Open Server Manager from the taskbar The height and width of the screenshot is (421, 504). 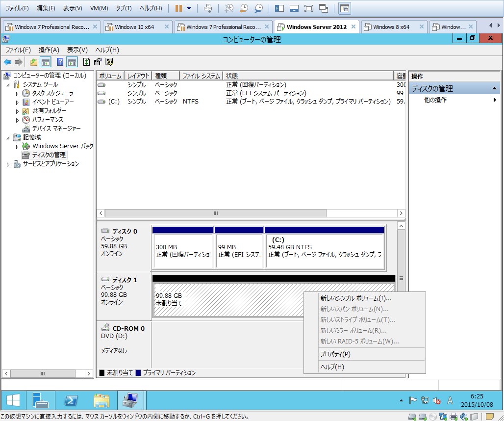(40, 400)
